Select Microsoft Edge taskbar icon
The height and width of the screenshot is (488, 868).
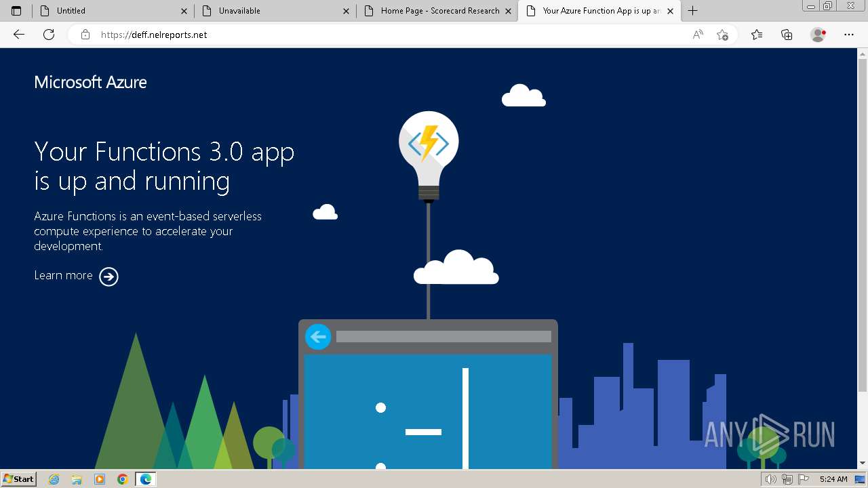145,479
